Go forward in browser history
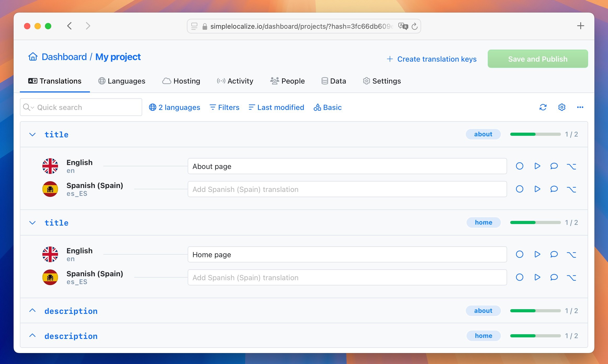 click(x=88, y=26)
